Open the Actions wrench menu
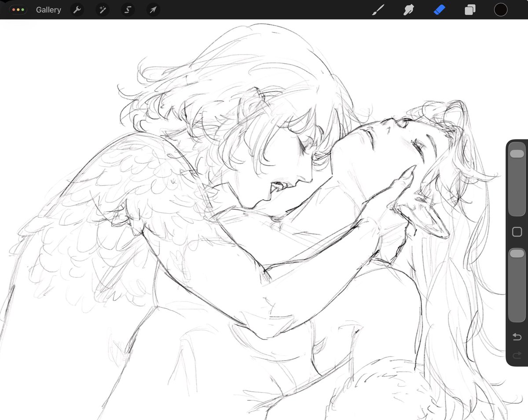Image resolution: width=528 pixels, height=420 pixels. click(x=77, y=10)
